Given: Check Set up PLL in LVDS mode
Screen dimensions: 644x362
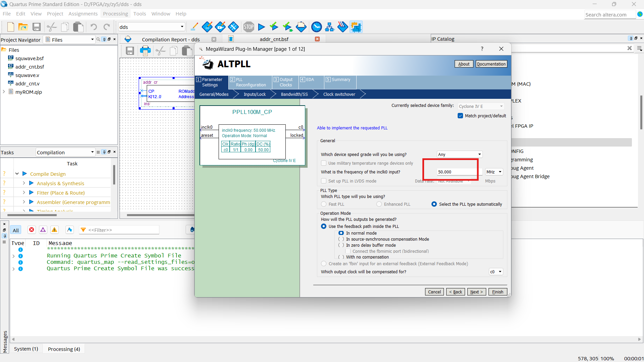Looking at the screenshot, I should (324, 181).
